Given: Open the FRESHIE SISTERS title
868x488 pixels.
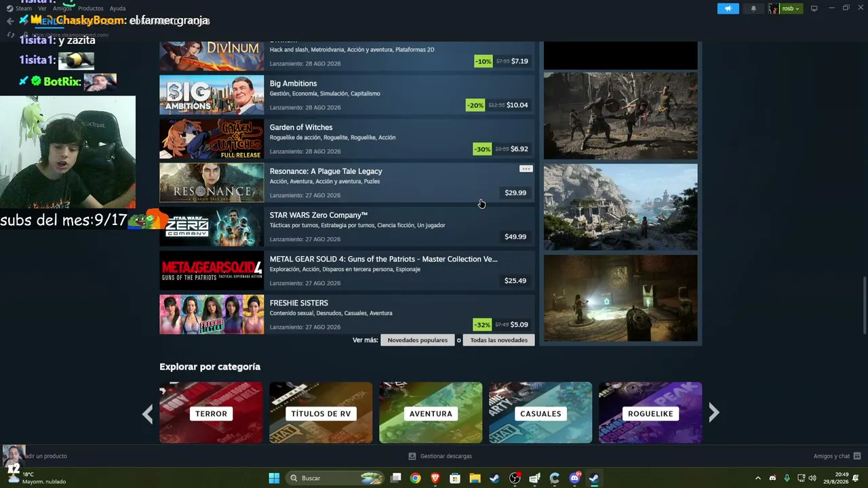Looking at the screenshot, I should 299,303.
